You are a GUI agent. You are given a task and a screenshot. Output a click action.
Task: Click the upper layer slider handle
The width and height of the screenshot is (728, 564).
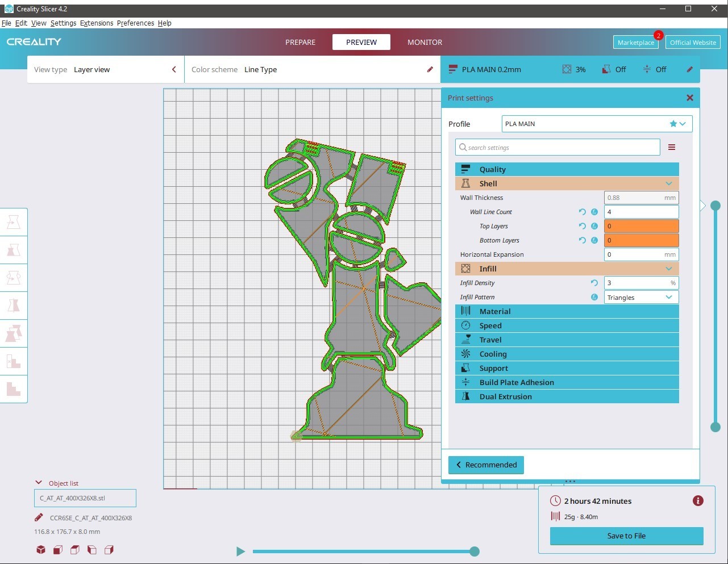pyautogui.click(x=715, y=206)
